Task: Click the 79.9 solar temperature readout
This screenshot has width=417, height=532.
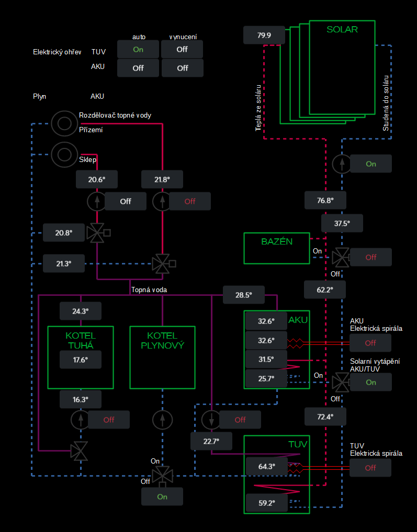Action: click(x=264, y=36)
